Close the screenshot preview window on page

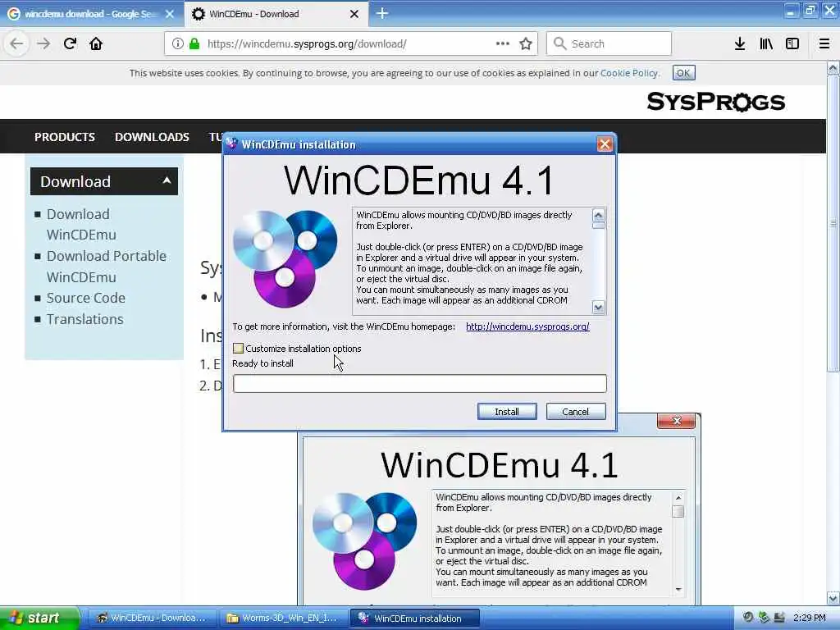pyautogui.click(x=677, y=421)
